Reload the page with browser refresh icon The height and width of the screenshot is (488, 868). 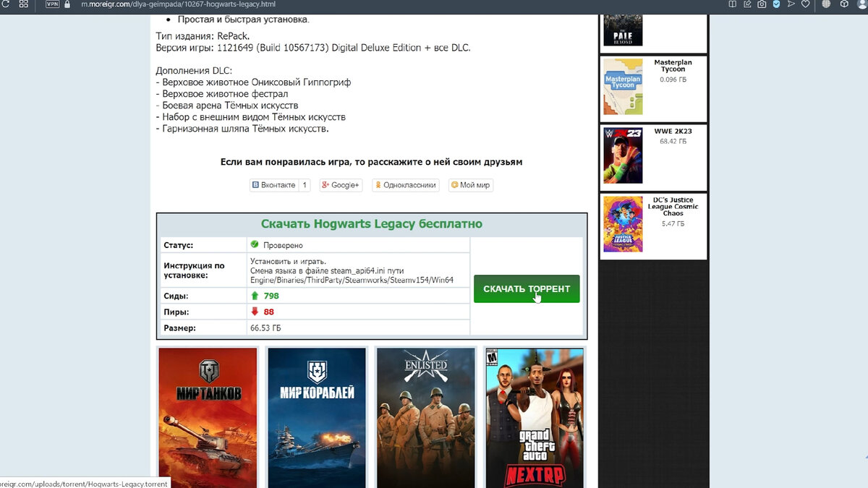tap(5, 4)
